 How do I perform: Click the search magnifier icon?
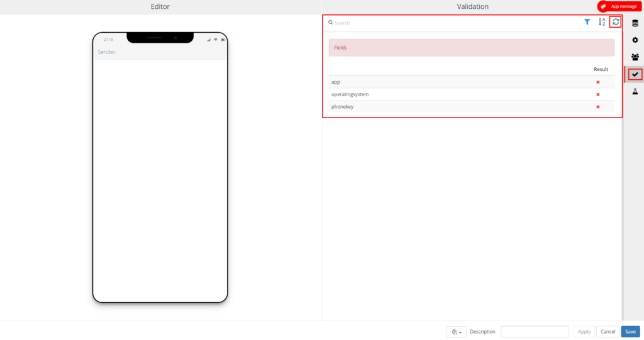click(x=330, y=23)
